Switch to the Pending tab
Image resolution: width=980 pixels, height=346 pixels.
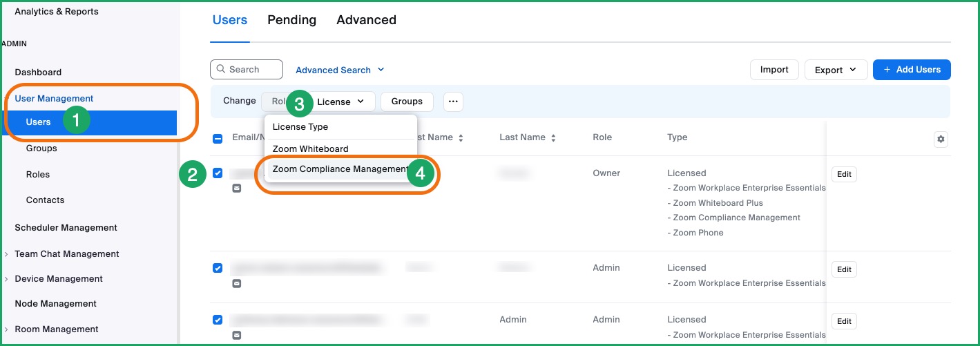(x=291, y=20)
